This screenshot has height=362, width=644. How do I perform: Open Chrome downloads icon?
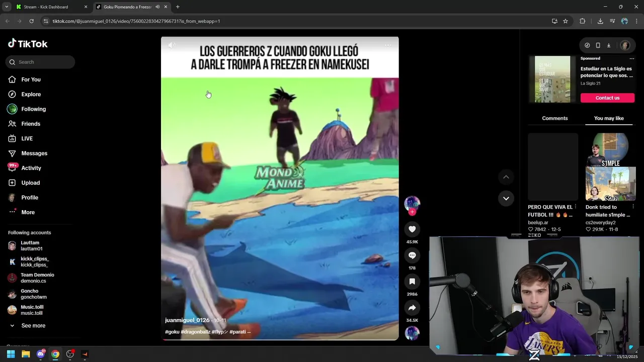tap(600, 21)
